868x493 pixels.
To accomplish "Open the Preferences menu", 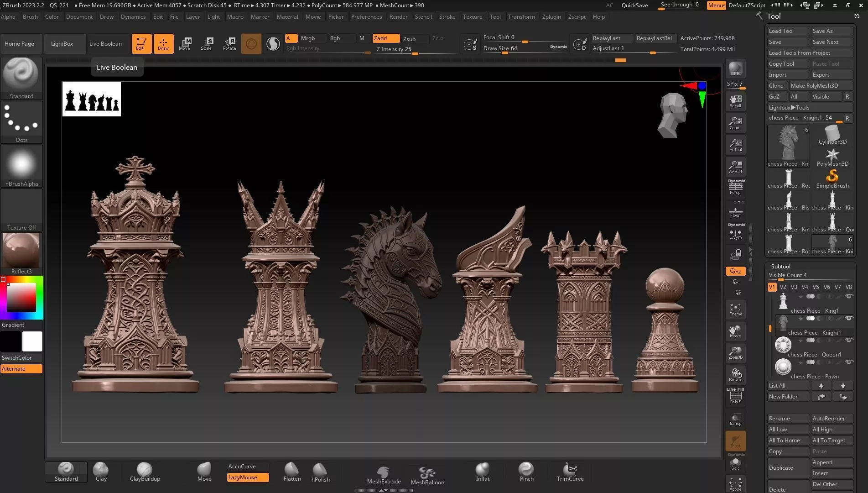I will [x=366, y=17].
